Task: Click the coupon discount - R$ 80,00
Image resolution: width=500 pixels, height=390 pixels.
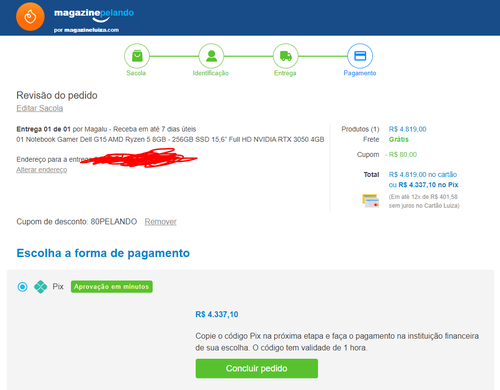Action: (x=401, y=154)
